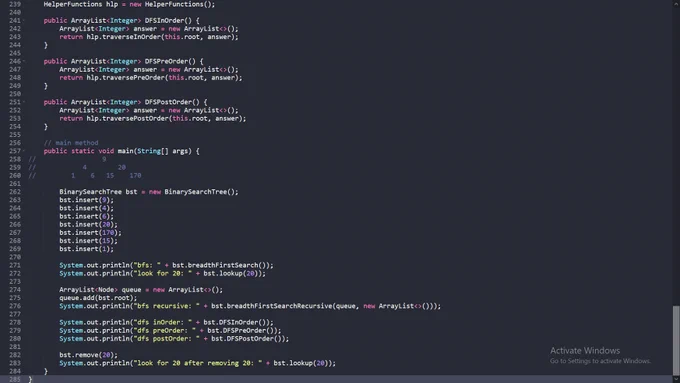Image resolution: width=680 pixels, height=383 pixels.
Task: Click the DFSInOrder method name on line 241
Action: [x=164, y=20]
